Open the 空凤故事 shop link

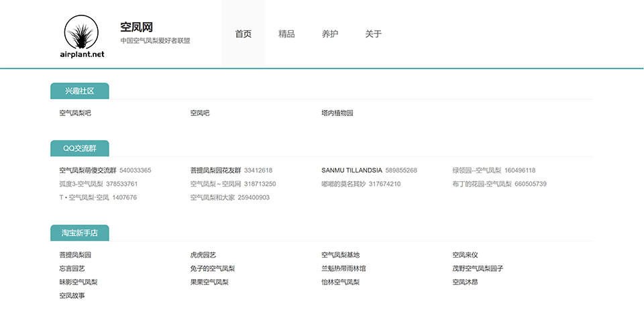tap(72, 295)
